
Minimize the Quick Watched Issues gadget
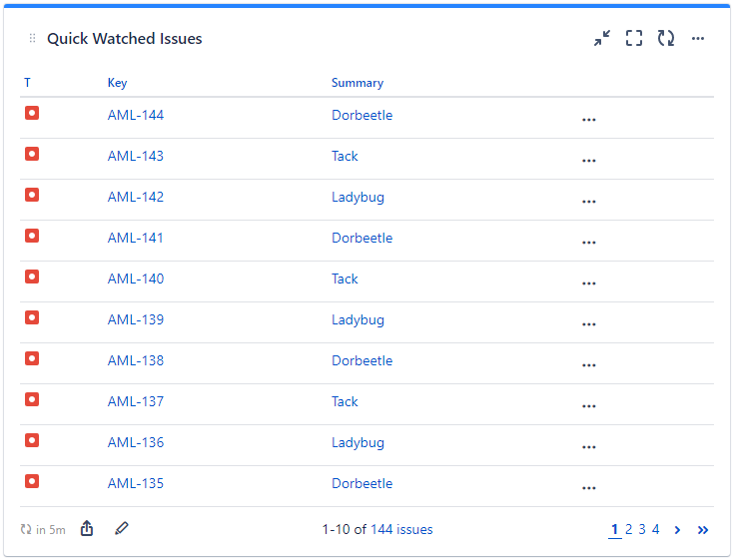tap(602, 39)
